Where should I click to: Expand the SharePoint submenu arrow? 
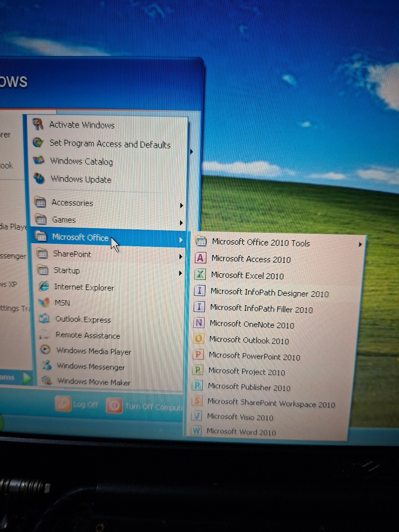181,257
